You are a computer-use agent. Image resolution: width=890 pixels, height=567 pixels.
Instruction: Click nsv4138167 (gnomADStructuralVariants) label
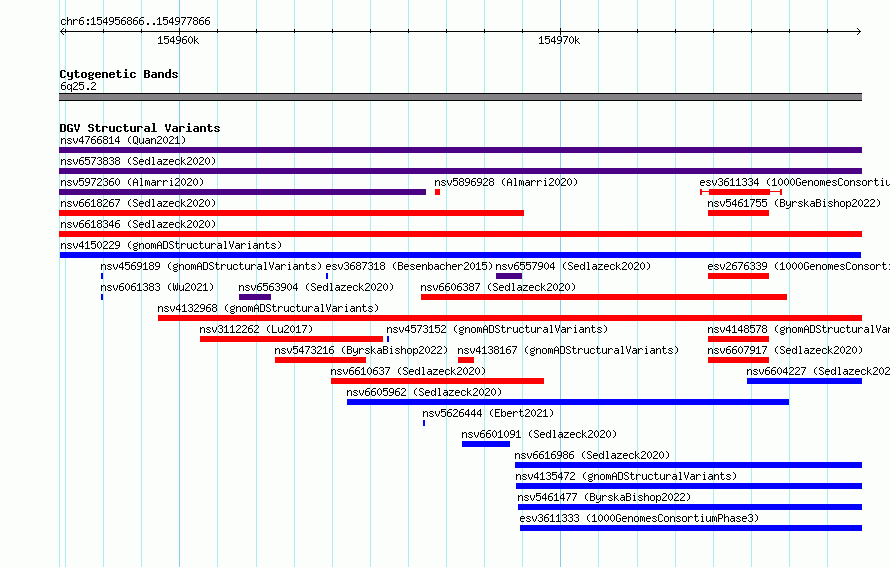(x=568, y=350)
